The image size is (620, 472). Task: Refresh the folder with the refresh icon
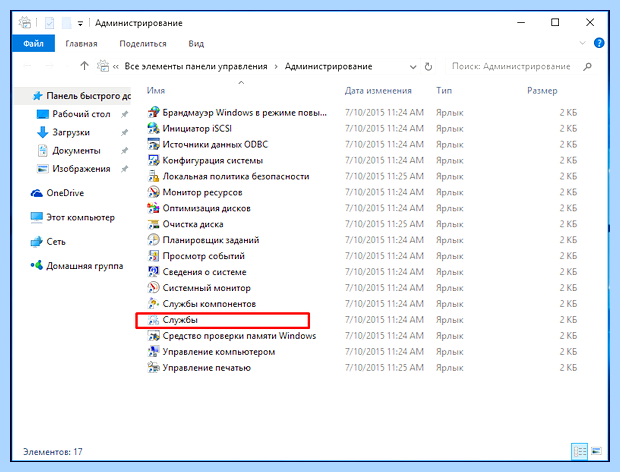click(428, 66)
